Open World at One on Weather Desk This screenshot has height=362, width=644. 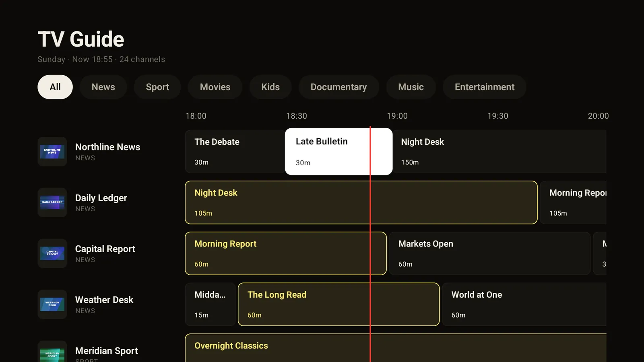tap(524, 304)
